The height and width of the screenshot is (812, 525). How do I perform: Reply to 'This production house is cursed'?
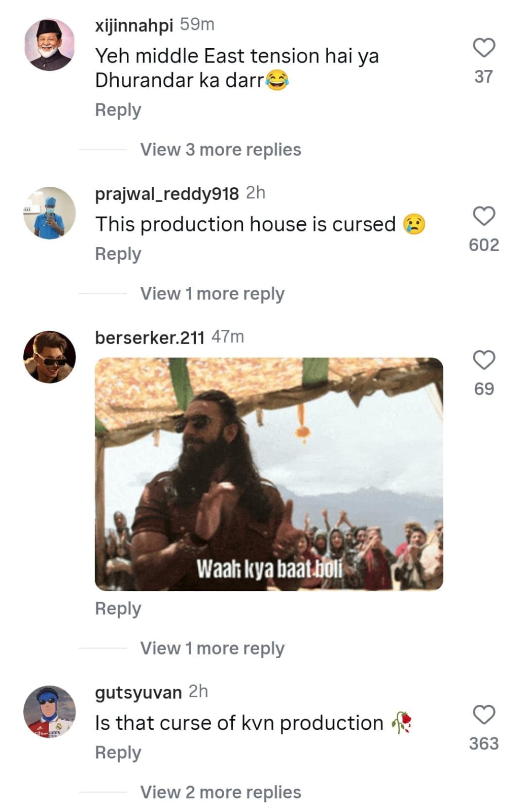tap(118, 254)
